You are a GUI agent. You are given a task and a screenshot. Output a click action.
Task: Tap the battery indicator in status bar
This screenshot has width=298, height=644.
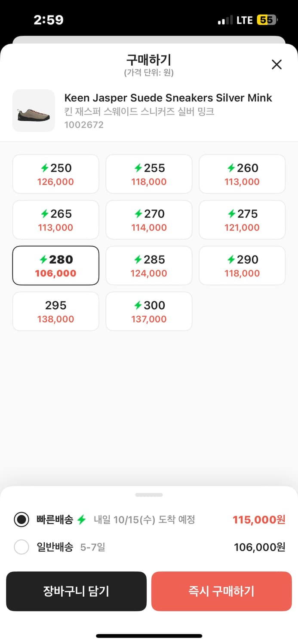pos(267,20)
